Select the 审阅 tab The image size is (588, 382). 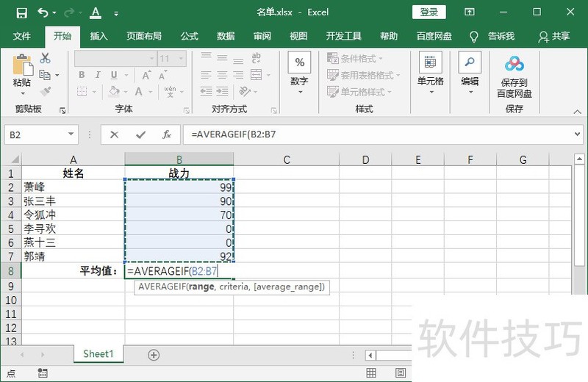tap(262, 36)
